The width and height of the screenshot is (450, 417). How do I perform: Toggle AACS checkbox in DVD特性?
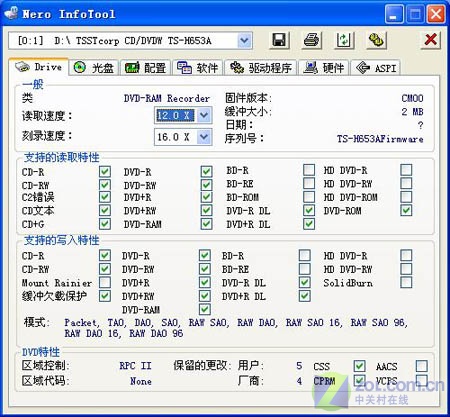click(422, 366)
